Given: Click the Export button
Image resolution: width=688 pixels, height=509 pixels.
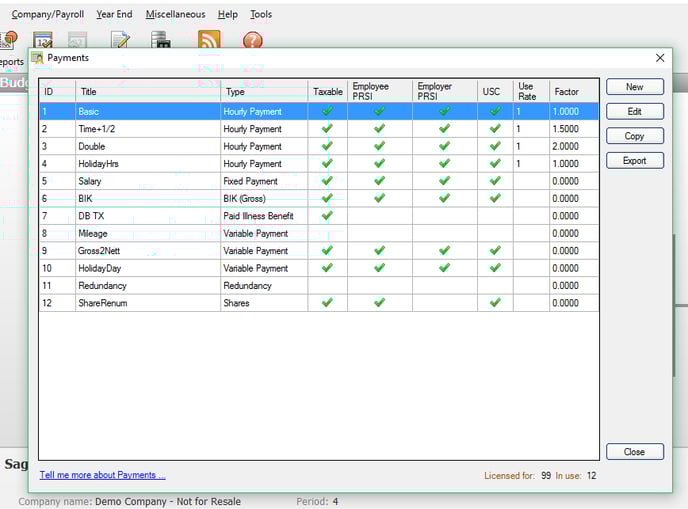Looking at the screenshot, I should click(x=634, y=161).
